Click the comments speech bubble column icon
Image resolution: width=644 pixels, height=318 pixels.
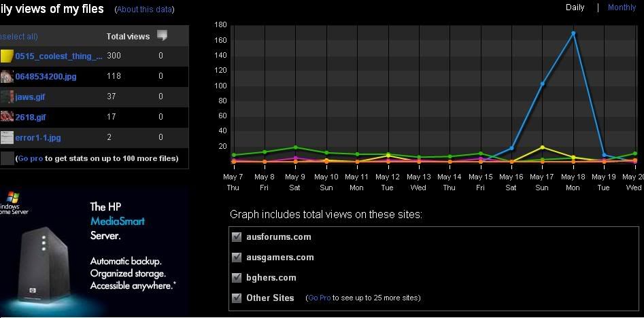(162, 35)
